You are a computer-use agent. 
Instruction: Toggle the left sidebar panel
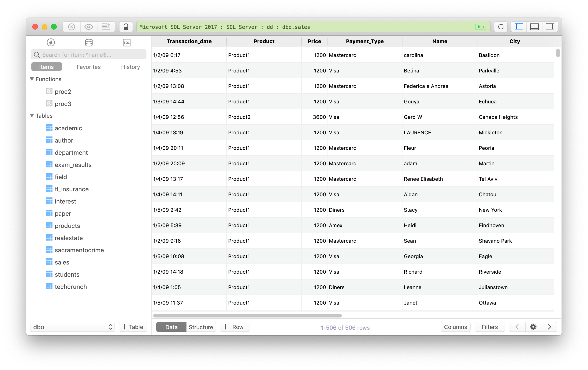[x=519, y=27]
